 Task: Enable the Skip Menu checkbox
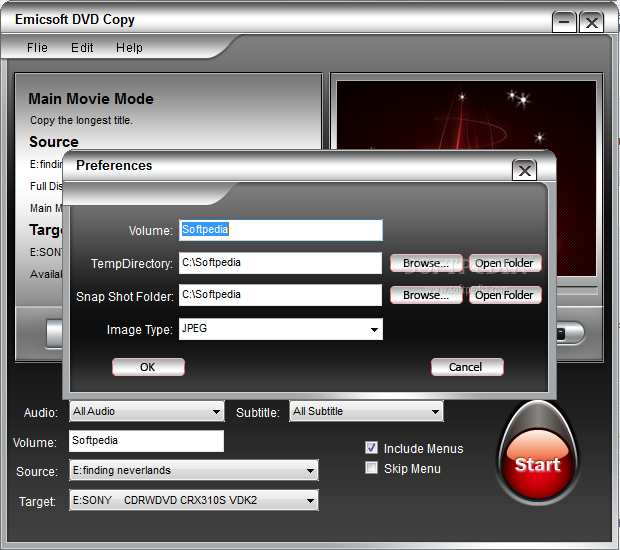pyautogui.click(x=371, y=468)
